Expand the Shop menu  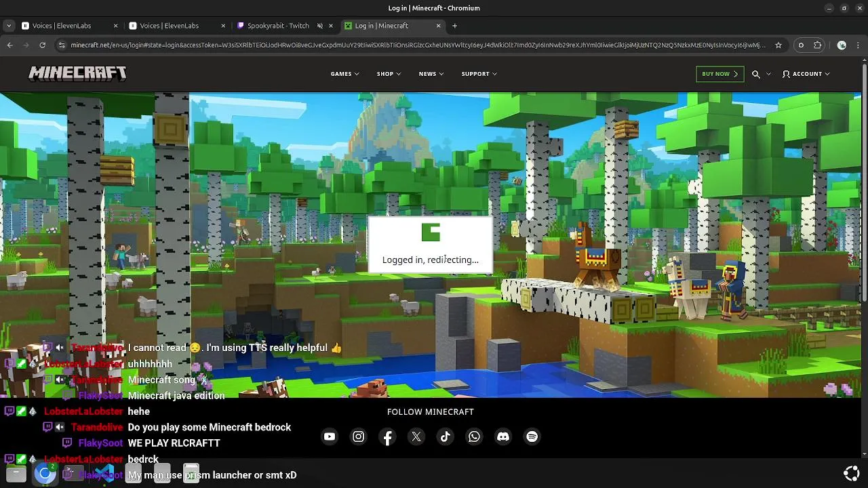389,74
